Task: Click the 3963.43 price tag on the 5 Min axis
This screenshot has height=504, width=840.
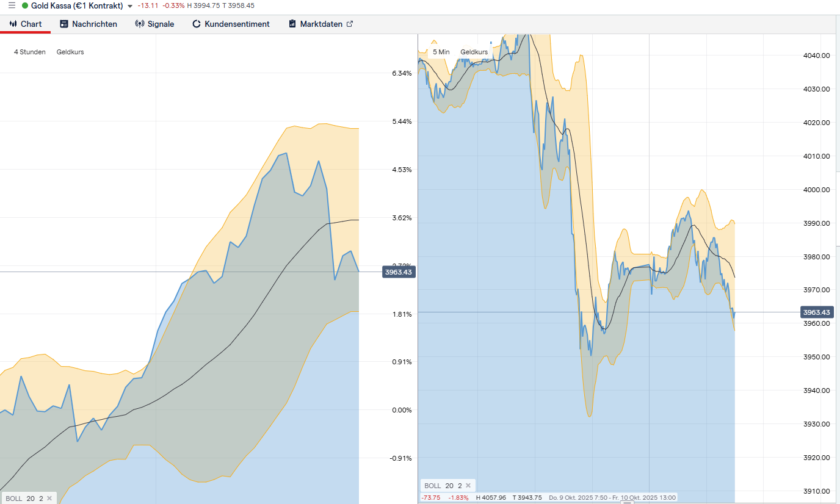Action: click(x=817, y=312)
